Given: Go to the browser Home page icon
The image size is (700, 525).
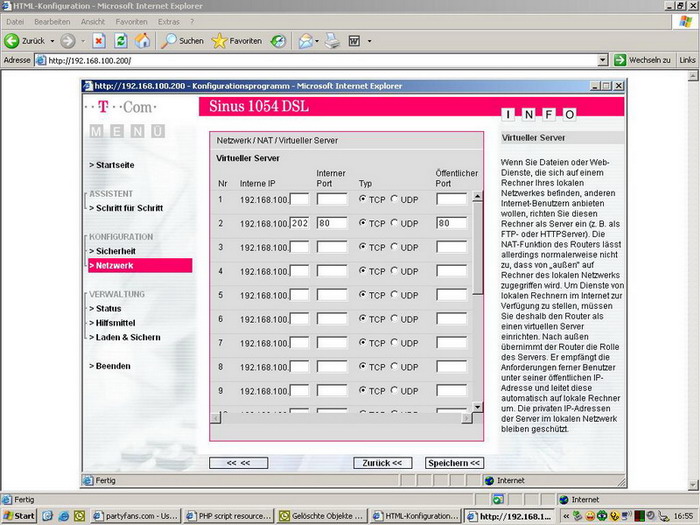Looking at the screenshot, I should pyautogui.click(x=143, y=41).
